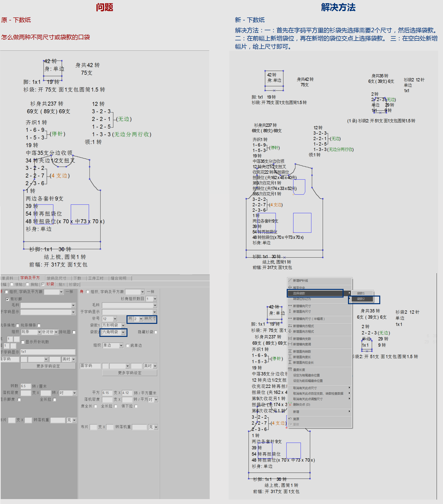The image size is (443, 504).
Task: Expand the 针号 12 dropdown
Action: click(115, 319)
